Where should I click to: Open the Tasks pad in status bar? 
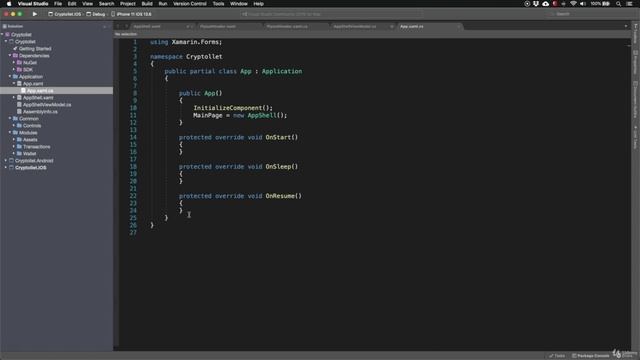coord(557,356)
